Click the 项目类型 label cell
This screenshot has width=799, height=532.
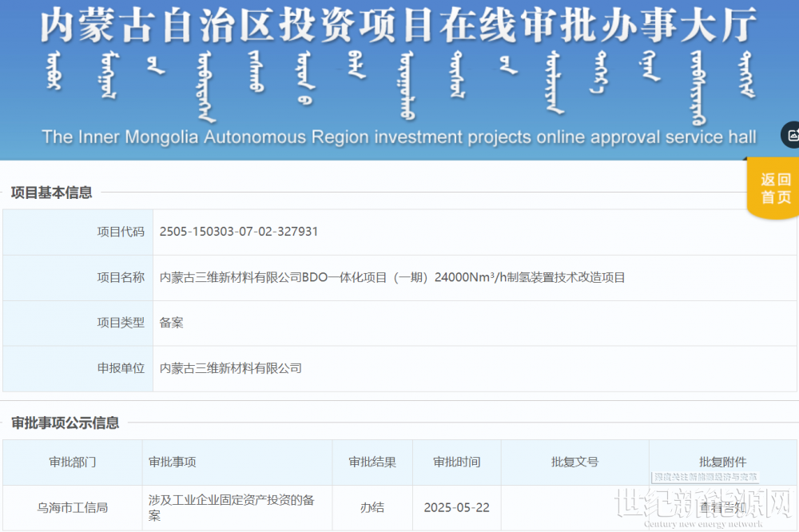tap(78, 323)
